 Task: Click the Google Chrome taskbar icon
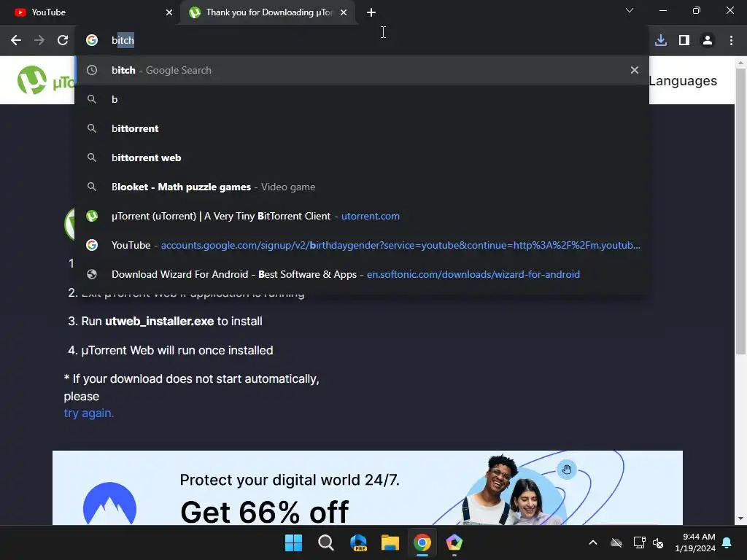pos(422,542)
